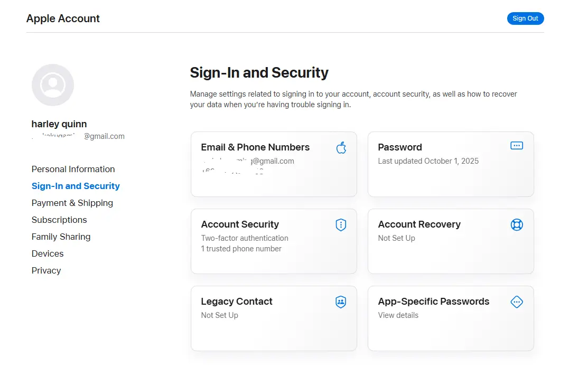This screenshot has width=588, height=367.
Task: Click the password dots icon
Action: (x=516, y=145)
